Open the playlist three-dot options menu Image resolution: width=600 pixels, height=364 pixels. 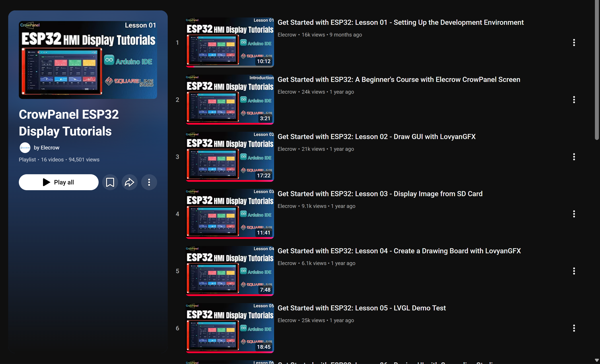click(149, 182)
